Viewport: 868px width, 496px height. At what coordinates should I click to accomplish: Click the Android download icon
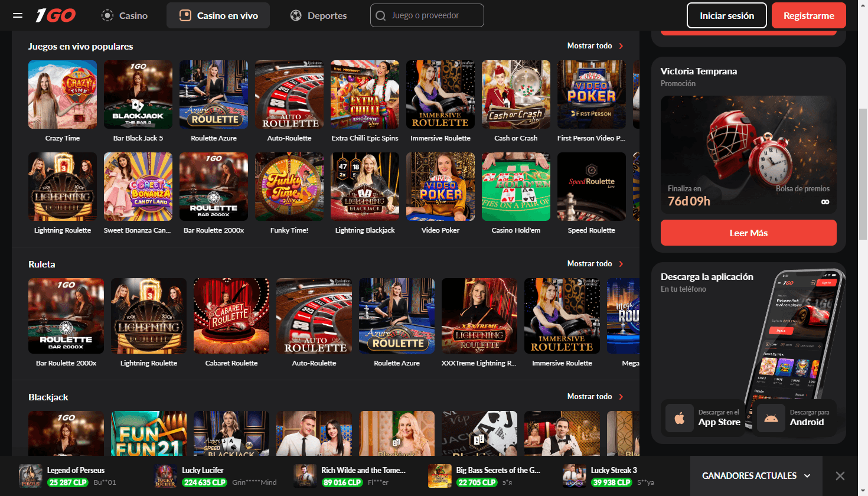coord(771,418)
